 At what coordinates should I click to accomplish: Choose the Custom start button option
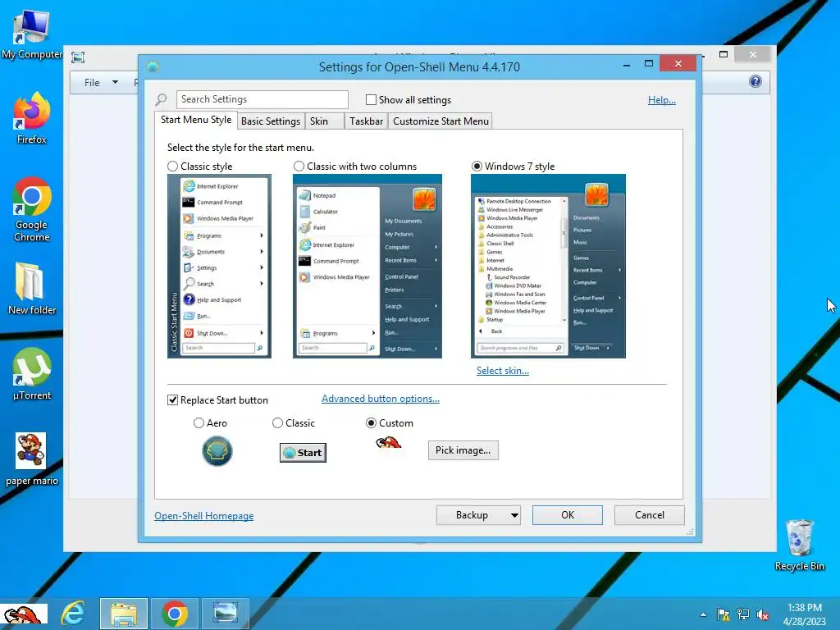click(x=371, y=423)
